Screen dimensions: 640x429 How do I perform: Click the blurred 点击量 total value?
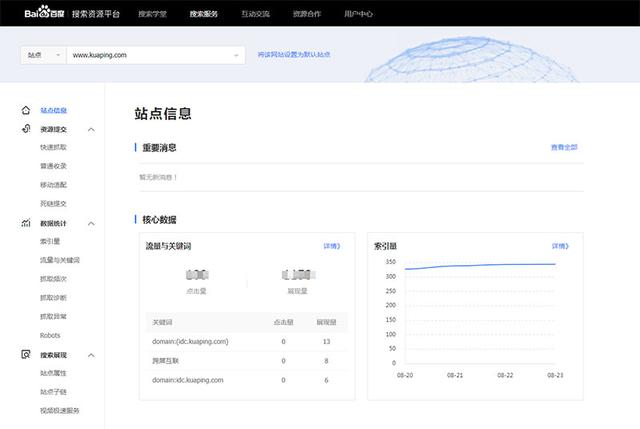click(x=197, y=275)
